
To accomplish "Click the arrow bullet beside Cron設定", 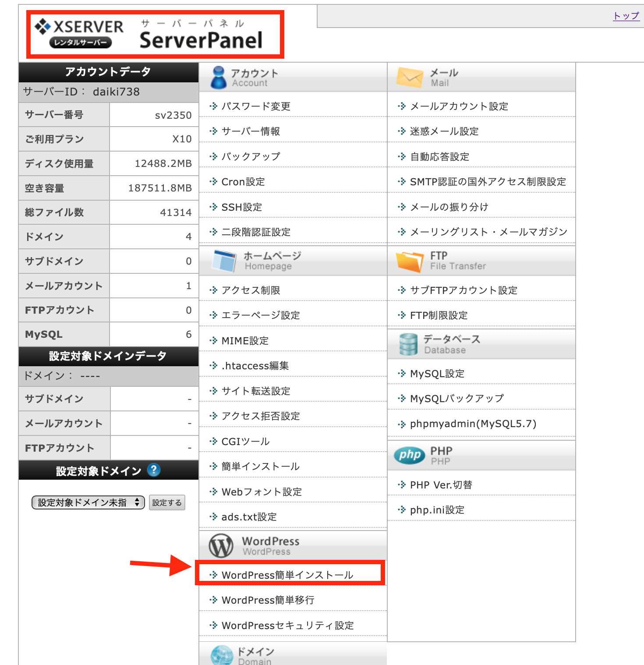I will 213,181.
